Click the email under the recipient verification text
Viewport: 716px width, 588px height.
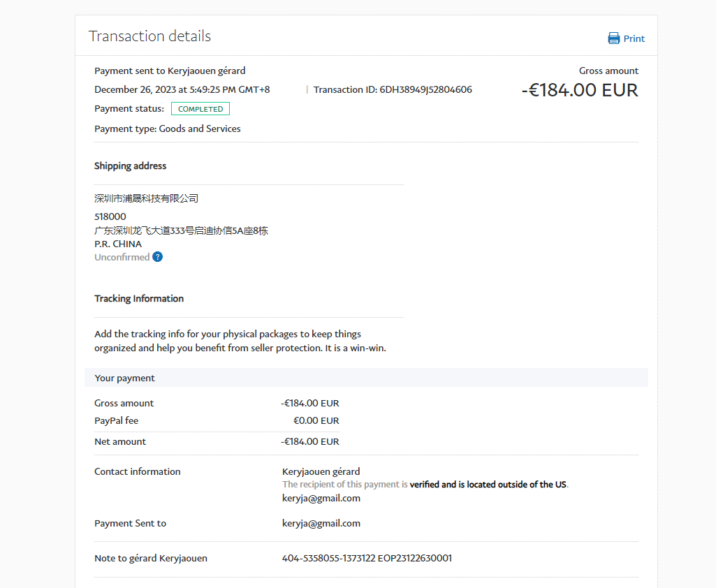321,498
